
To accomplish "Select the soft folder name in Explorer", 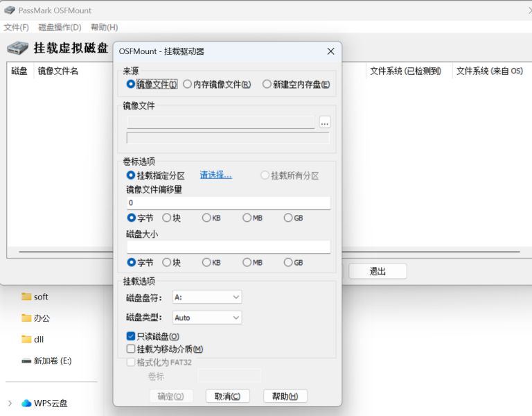I will tap(41, 297).
